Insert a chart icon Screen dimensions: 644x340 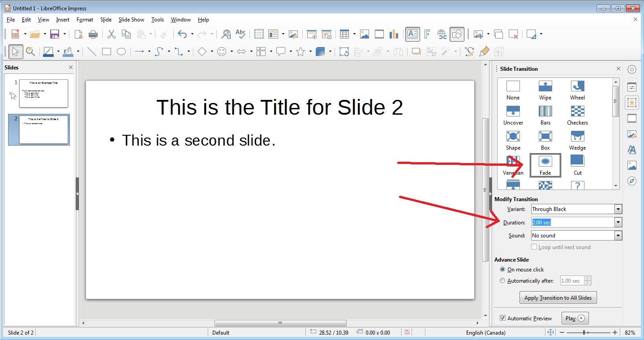[x=394, y=34]
